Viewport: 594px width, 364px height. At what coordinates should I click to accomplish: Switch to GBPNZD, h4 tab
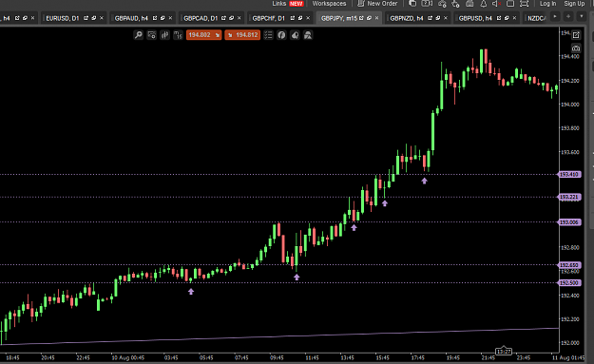(407, 18)
